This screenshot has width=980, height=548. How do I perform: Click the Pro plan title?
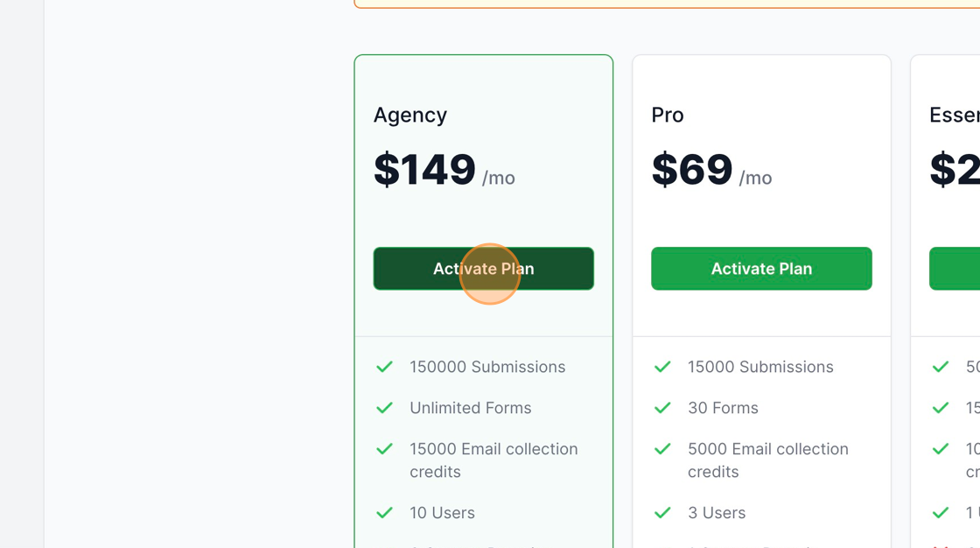(x=667, y=115)
